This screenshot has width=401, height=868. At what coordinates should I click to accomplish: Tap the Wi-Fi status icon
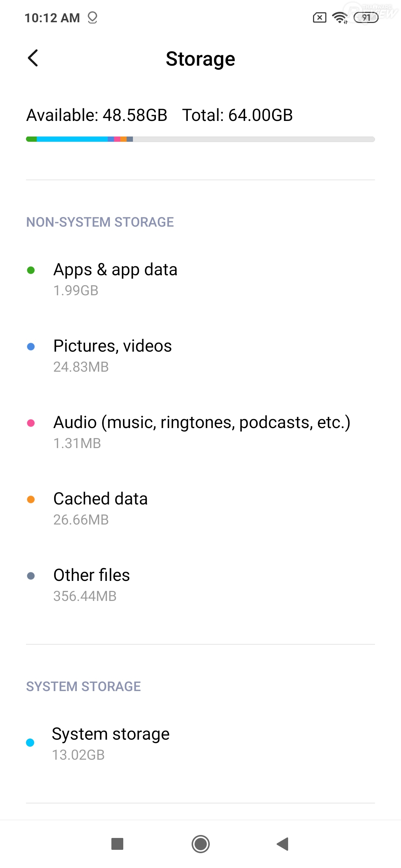[x=340, y=17]
